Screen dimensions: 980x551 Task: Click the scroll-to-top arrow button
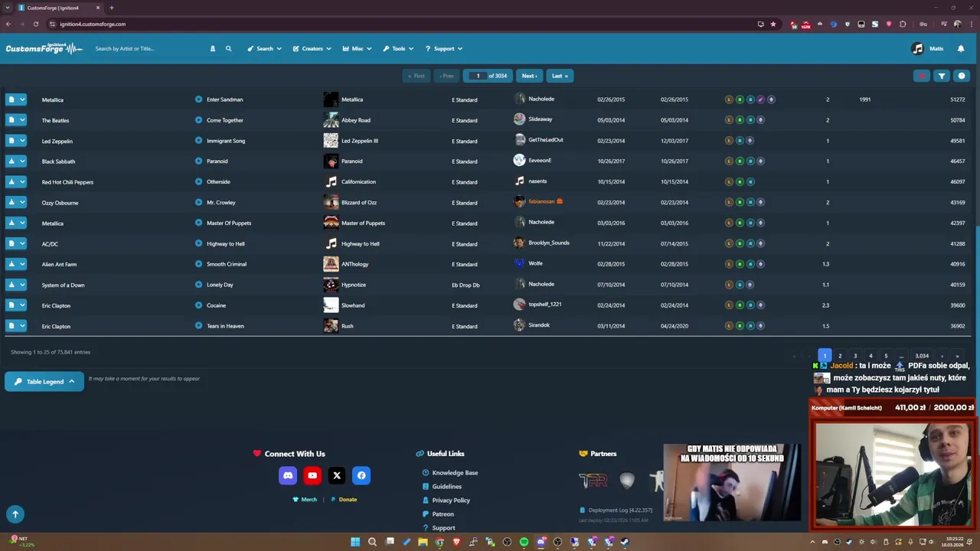pos(15,514)
